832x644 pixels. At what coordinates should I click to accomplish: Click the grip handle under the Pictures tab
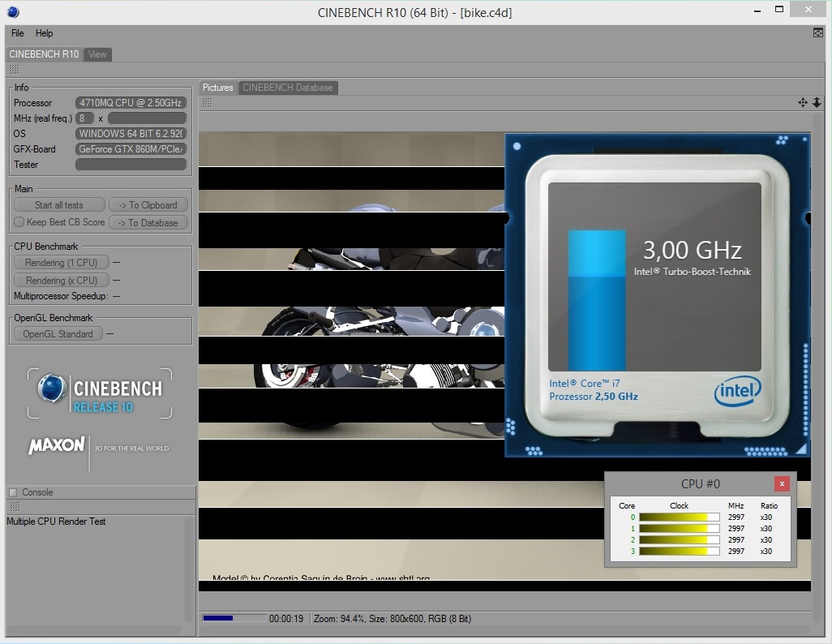tap(208, 102)
